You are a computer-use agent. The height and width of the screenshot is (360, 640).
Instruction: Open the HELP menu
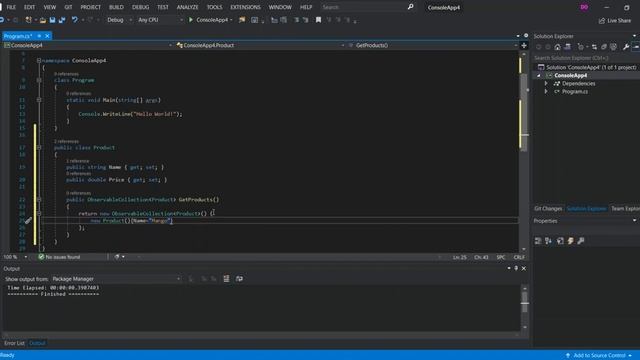point(306,7)
